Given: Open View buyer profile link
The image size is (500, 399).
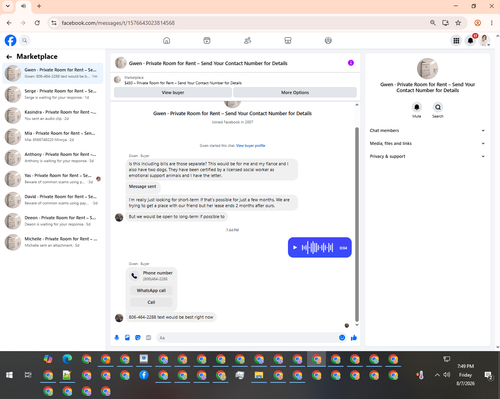Looking at the screenshot, I should coord(251,146).
